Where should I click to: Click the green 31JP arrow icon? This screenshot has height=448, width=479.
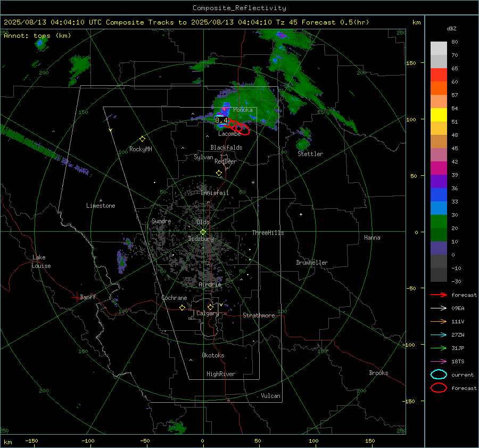(439, 348)
